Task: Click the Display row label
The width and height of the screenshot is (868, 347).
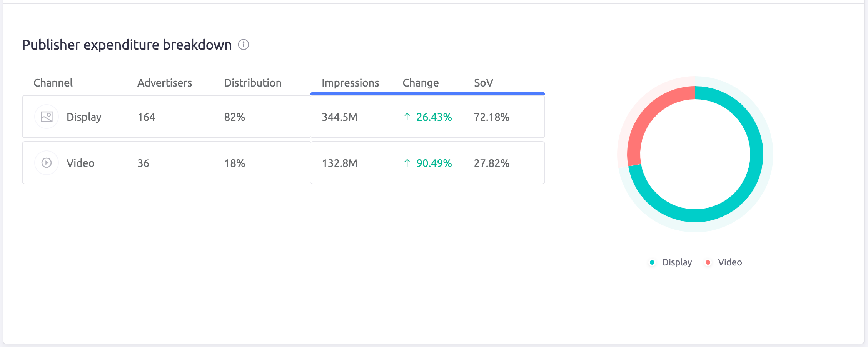Action: 84,117
